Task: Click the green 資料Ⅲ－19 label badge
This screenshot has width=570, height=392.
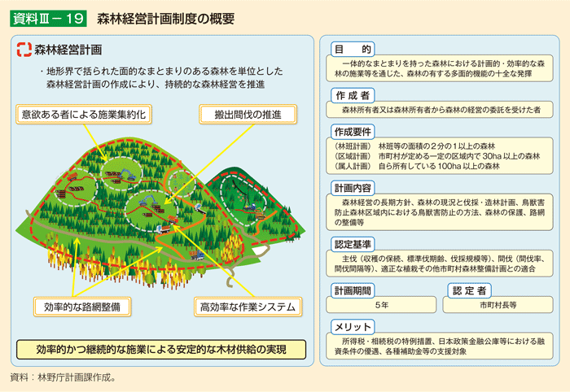Action: 48,19
